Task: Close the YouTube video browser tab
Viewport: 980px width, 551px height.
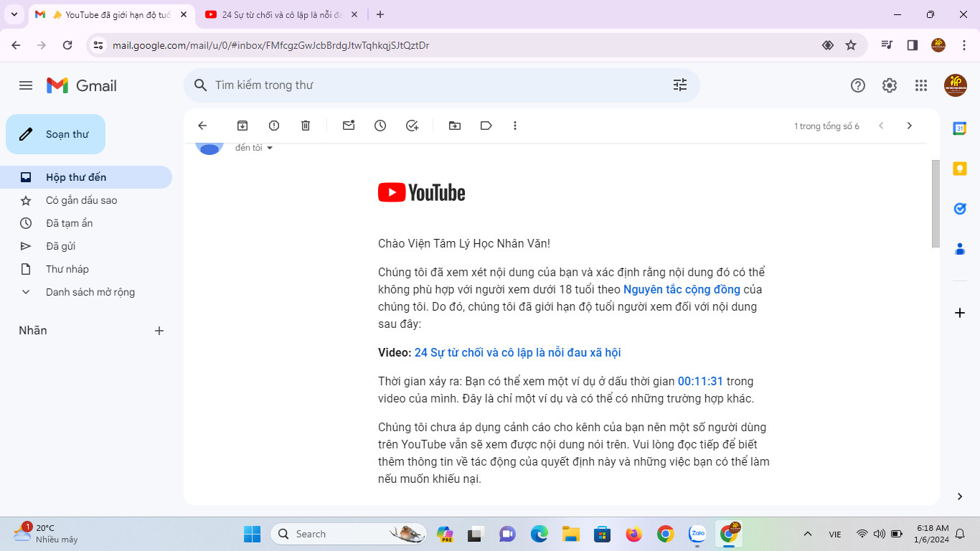Action: [354, 14]
